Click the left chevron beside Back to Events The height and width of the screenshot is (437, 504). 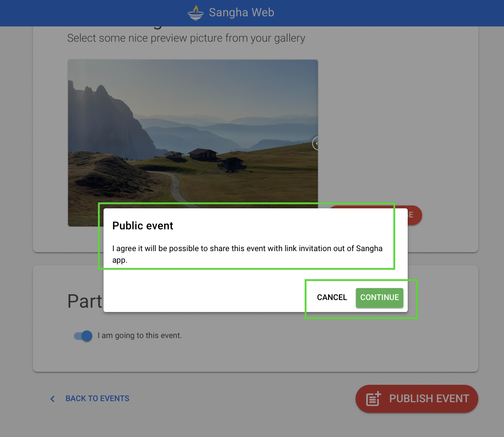[x=52, y=399]
